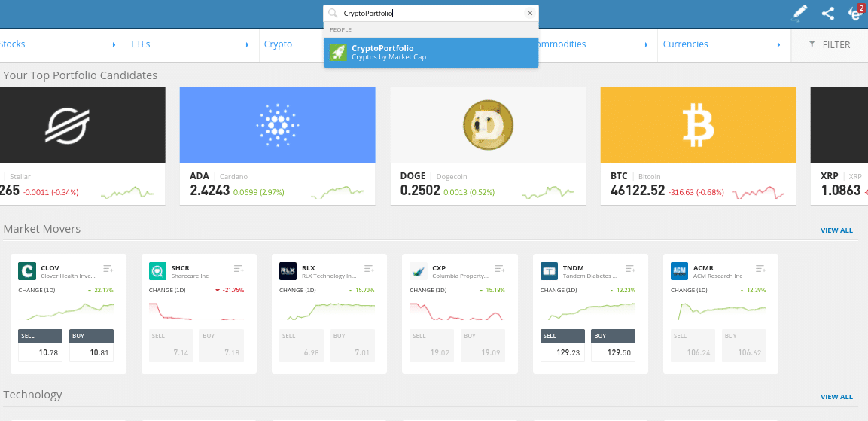The image size is (868, 421).
Task: Click the TNDM Tandem Diabetes logo
Action: pyautogui.click(x=549, y=271)
